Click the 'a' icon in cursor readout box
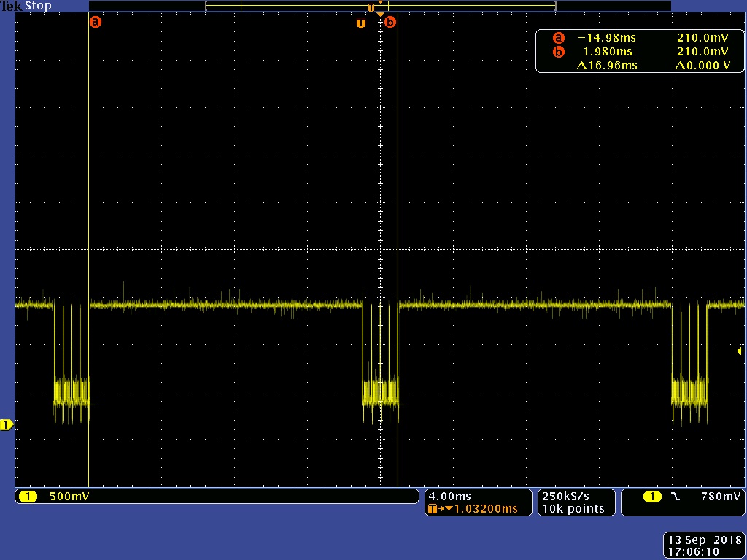 pos(558,38)
